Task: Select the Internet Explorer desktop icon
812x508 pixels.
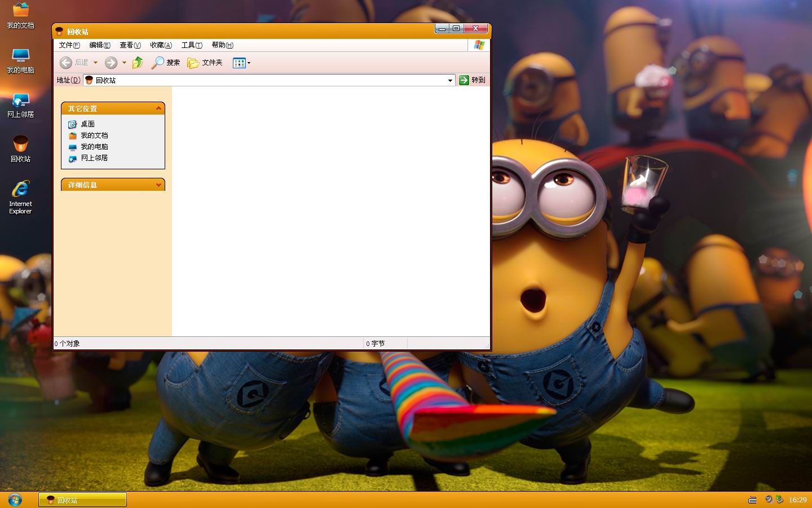Action: coord(20,197)
